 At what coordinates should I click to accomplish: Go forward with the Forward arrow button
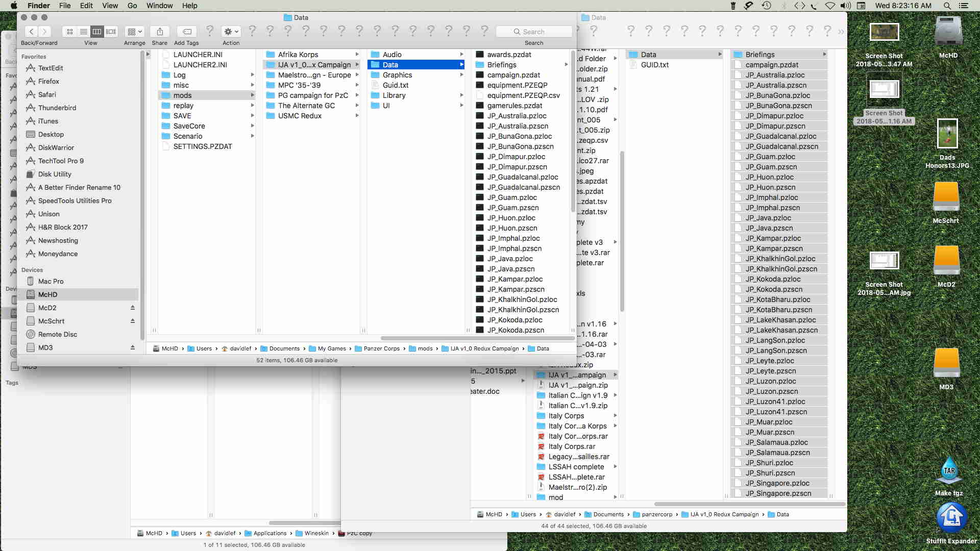click(45, 32)
